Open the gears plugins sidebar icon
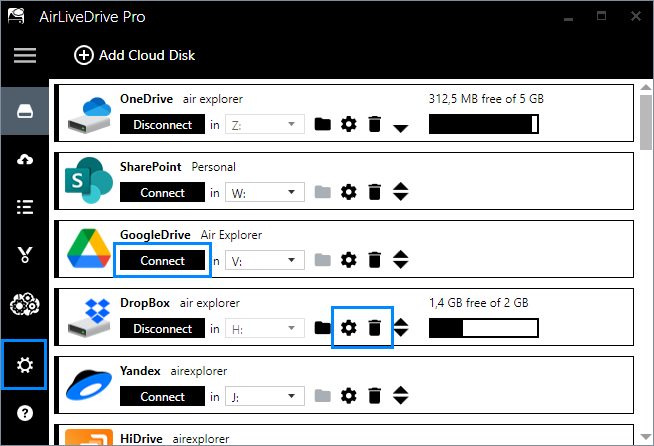This screenshot has width=654, height=446. point(25,304)
